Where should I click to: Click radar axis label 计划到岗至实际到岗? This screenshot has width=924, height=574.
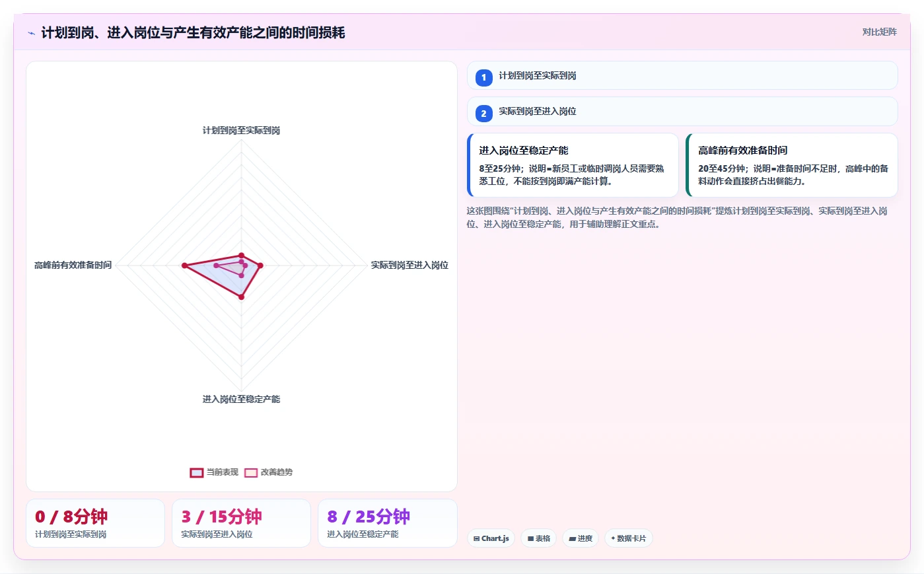tap(241, 130)
